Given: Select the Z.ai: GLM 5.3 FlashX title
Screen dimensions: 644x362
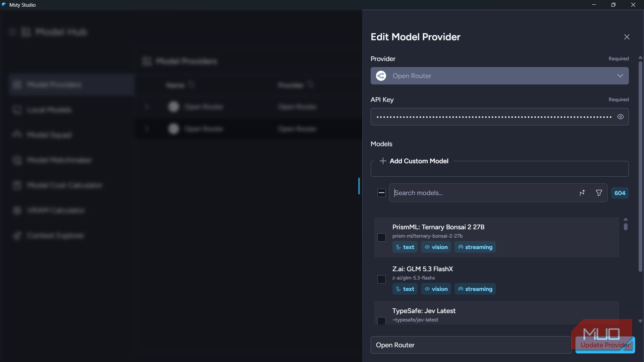Looking at the screenshot, I should (x=423, y=269).
